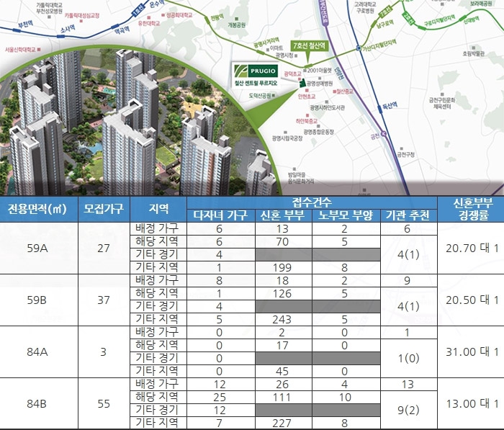Click the 31.00 대 1 competition rate

469,351
